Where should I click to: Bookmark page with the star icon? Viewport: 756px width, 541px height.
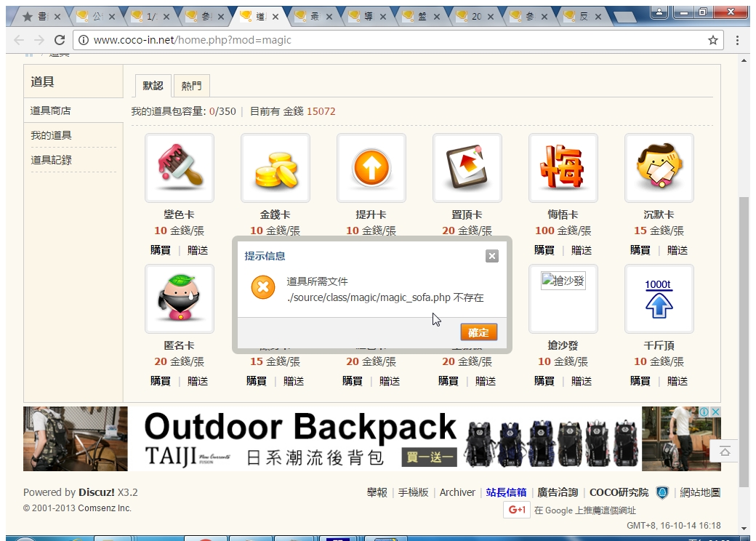pos(713,40)
